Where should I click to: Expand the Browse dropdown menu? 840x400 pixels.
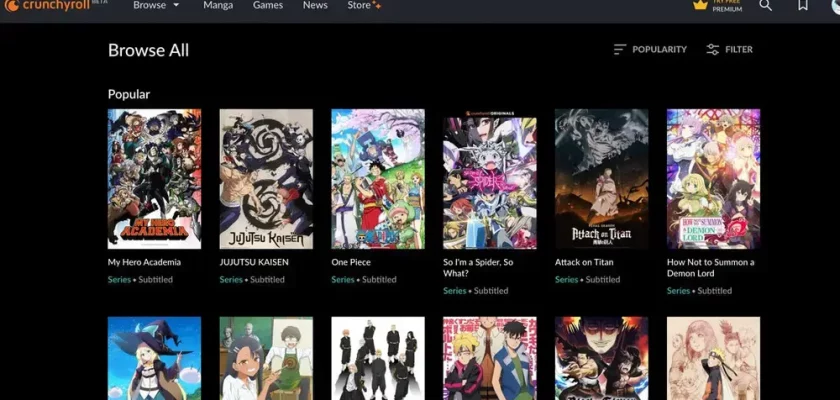click(x=156, y=5)
